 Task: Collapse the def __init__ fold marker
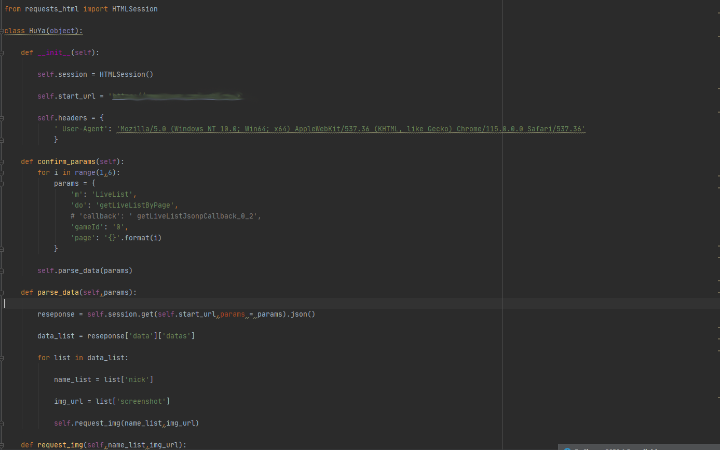[x=2, y=53]
